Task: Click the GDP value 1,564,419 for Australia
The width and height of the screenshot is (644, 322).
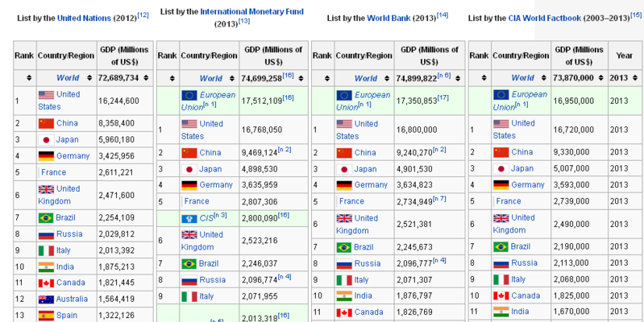Action: pyautogui.click(x=116, y=299)
